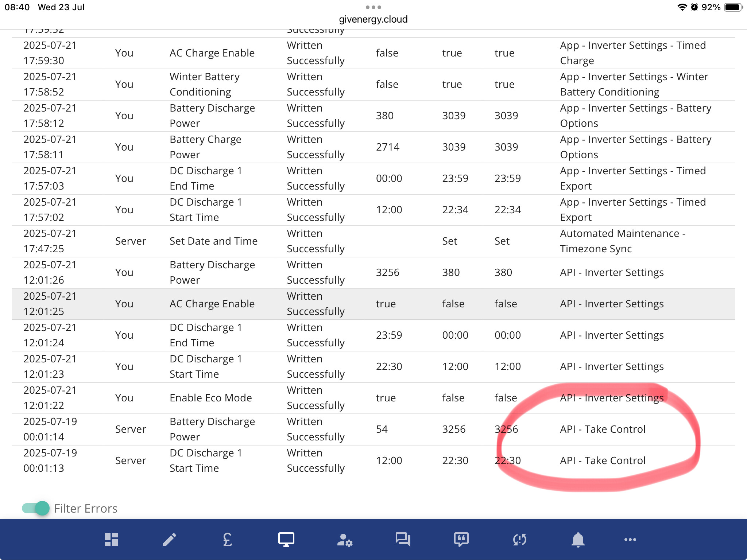Select the highlighted AC Charge Enable 12:01:25 row
The height and width of the screenshot is (560, 747).
(x=212, y=304)
